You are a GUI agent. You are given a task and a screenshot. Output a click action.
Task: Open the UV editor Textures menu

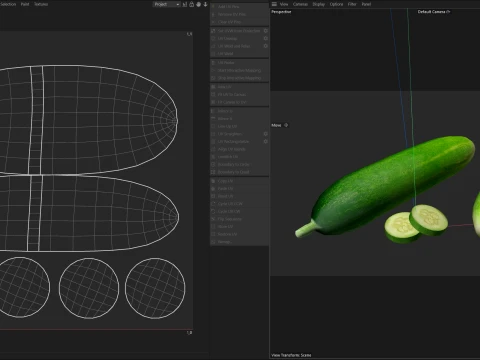41,4
